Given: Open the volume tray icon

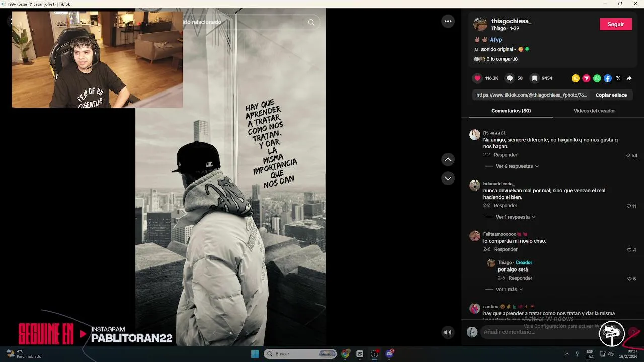Looking at the screenshot, I should (x=611, y=354).
